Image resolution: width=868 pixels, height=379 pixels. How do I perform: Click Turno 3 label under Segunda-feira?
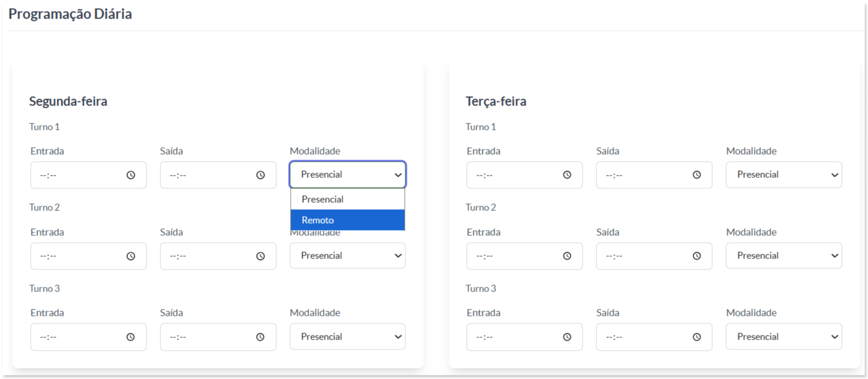coord(45,288)
